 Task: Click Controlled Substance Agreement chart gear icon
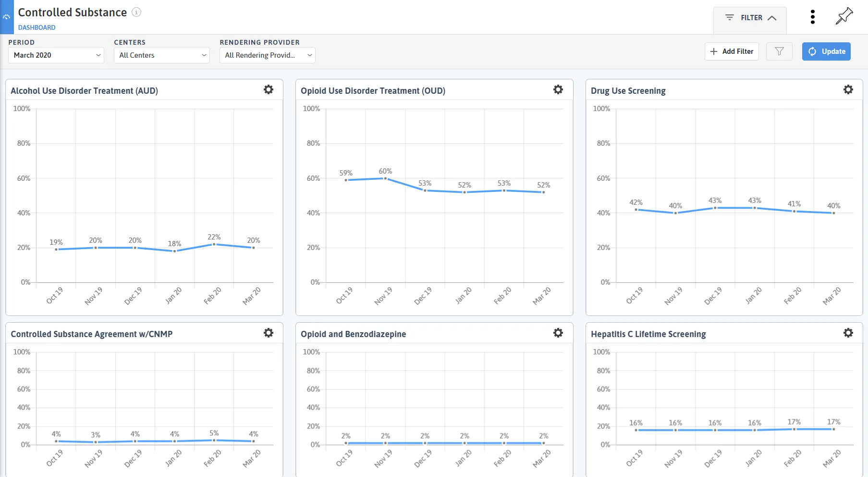click(x=269, y=333)
